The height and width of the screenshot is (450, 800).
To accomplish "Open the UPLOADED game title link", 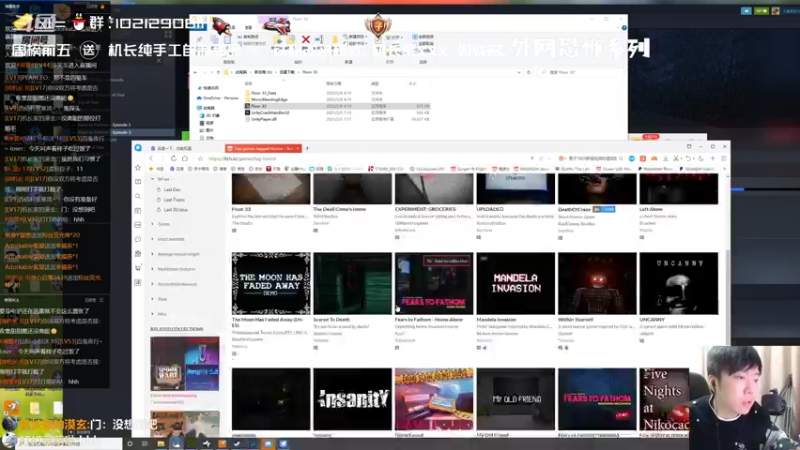I will (490, 209).
